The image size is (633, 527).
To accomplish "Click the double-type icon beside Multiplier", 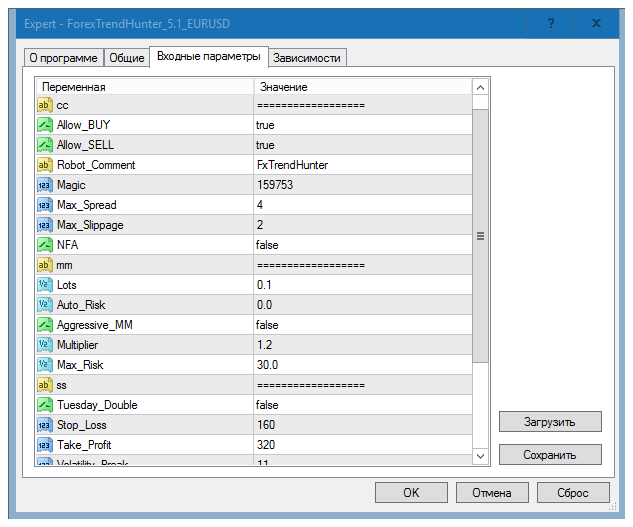I will 44,345.
